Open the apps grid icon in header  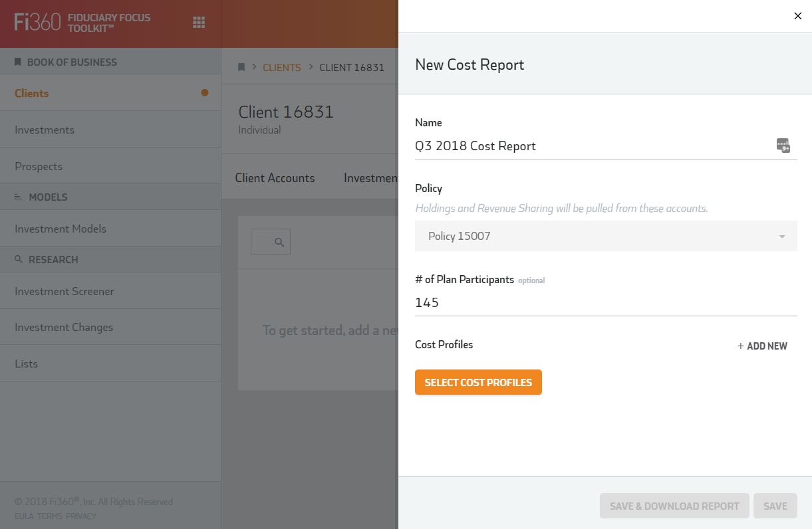pos(198,23)
